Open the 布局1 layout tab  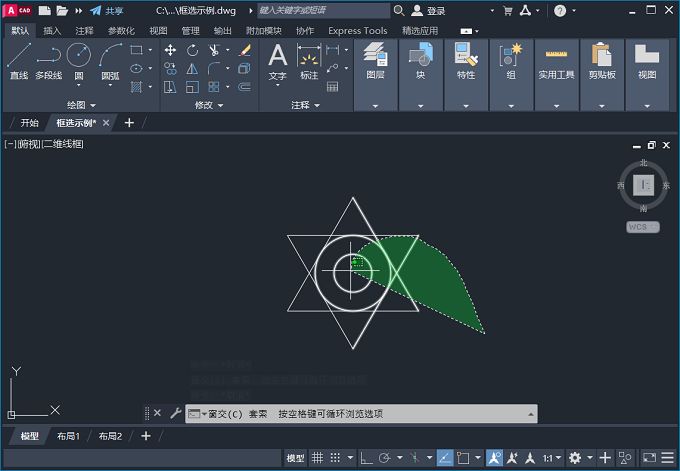pos(67,436)
